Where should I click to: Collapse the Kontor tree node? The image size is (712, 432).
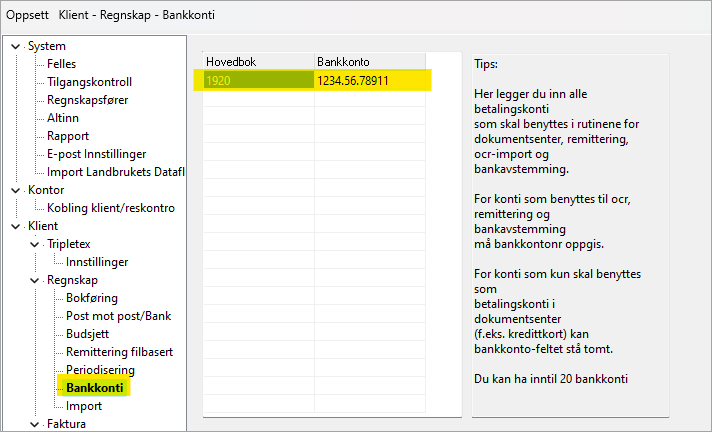tap(16, 190)
